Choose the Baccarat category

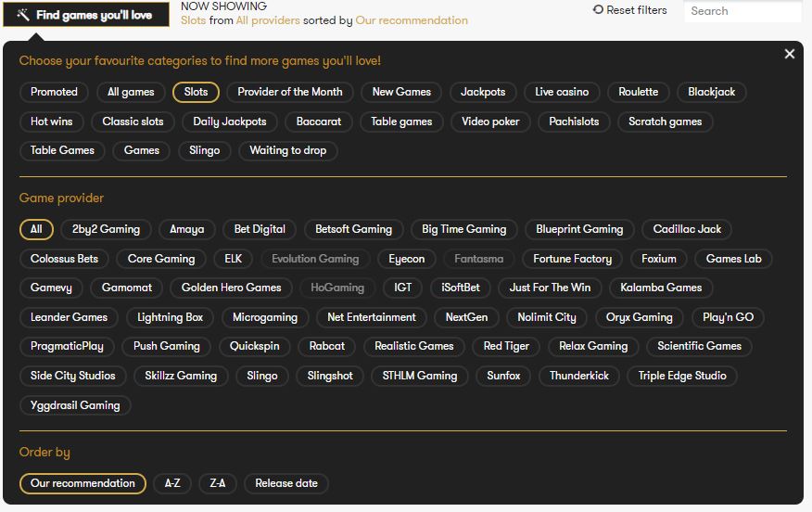[319, 122]
